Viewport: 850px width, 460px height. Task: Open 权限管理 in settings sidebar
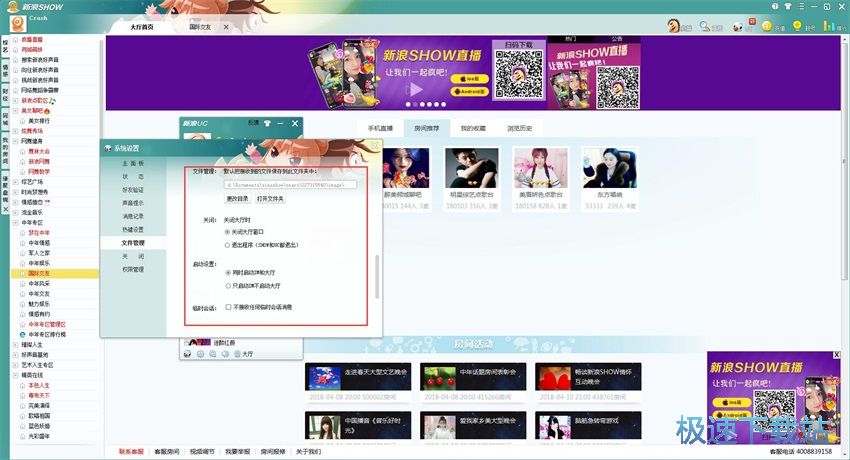[133, 269]
